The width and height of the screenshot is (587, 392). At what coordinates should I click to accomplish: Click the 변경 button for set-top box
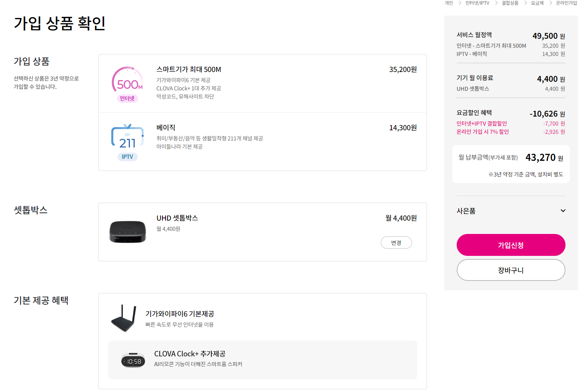[x=396, y=243]
